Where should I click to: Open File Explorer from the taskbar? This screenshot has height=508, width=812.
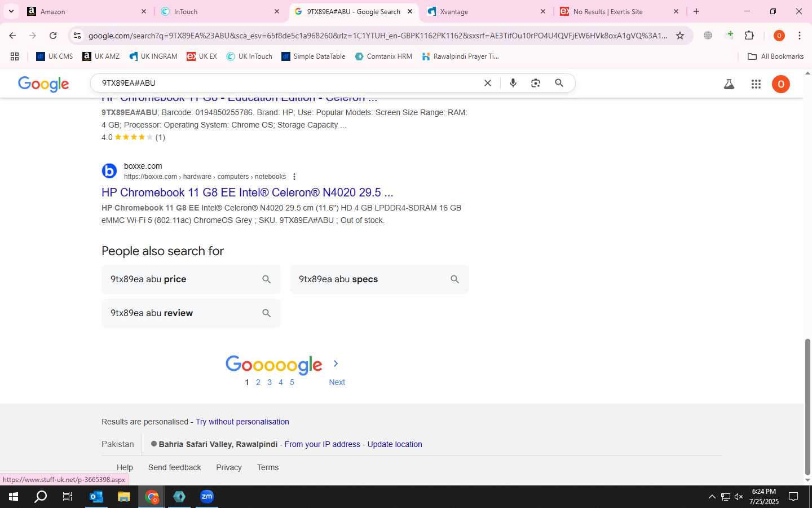123,497
